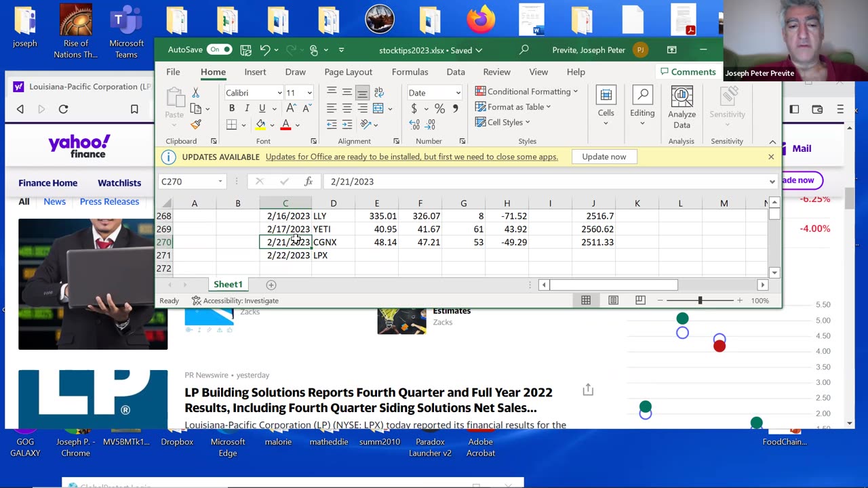The width and height of the screenshot is (868, 488).
Task: Click the Excel zoom slider
Action: point(700,300)
